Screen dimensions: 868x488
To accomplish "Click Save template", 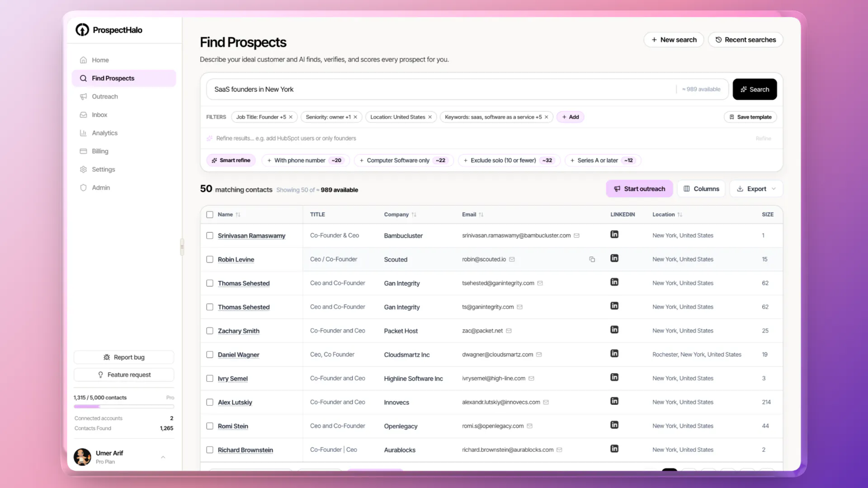I will click(x=750, y=117).
